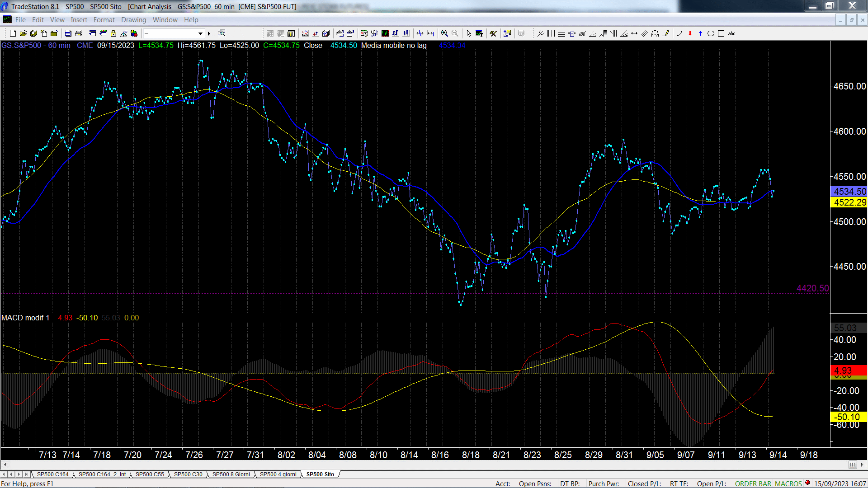Open the Edit menu
Screen dimensions: 868x488
pyautogui.click(x=38, y=20)
